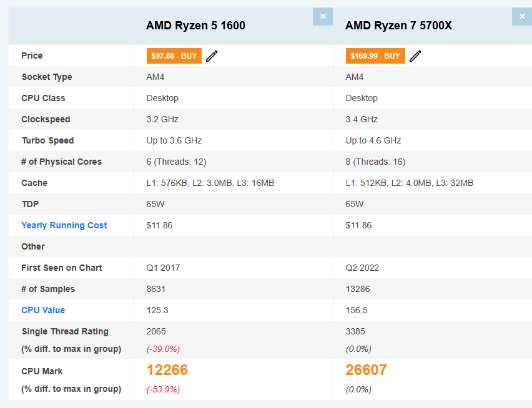Image resolution: width=532 pixels, height=408 pixels.
Task: Select the 2065 single thread rating
Action: [156, 331]
